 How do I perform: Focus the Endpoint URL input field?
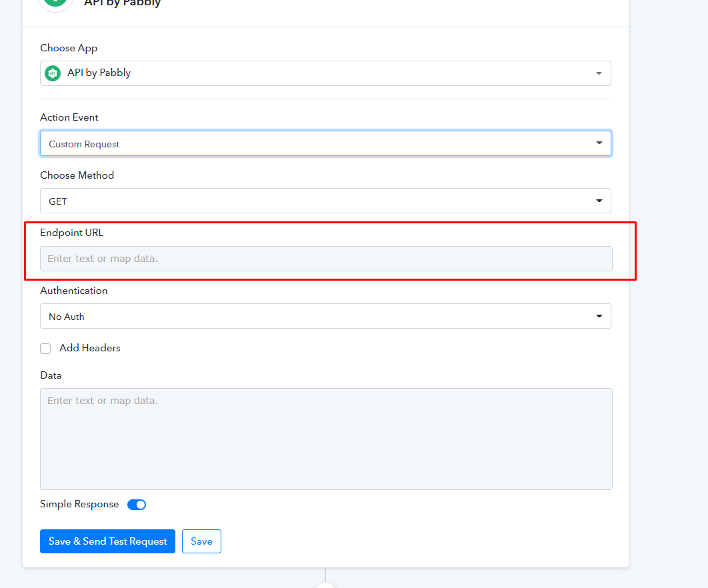point(325,259)
